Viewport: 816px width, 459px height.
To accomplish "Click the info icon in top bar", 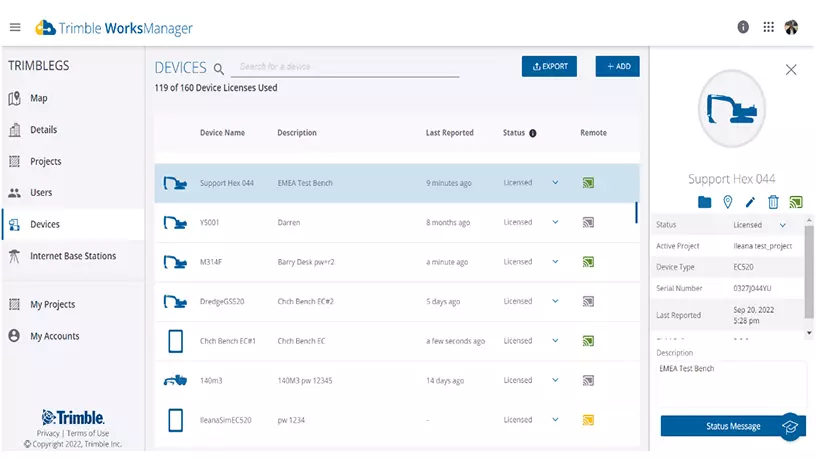I will 743,27.
